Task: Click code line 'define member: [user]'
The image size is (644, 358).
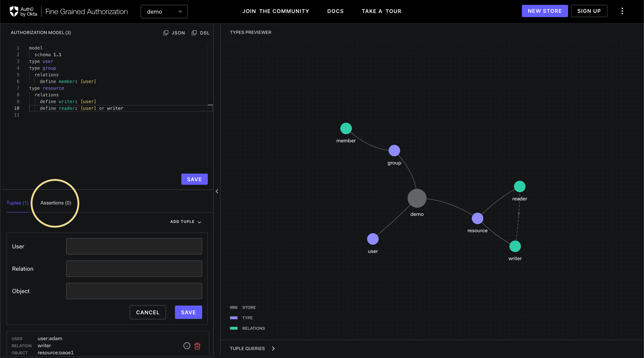Action: pos(68,81)
